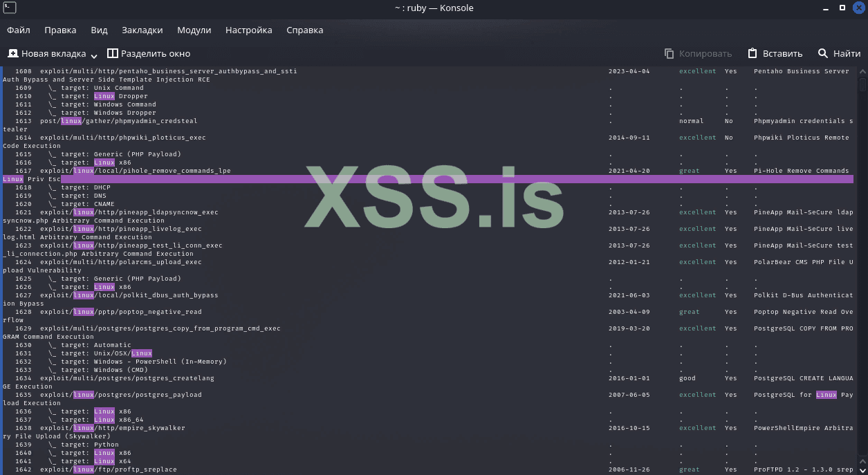Click the rank value normal
The image size is (868, 475).
point(692,121)
